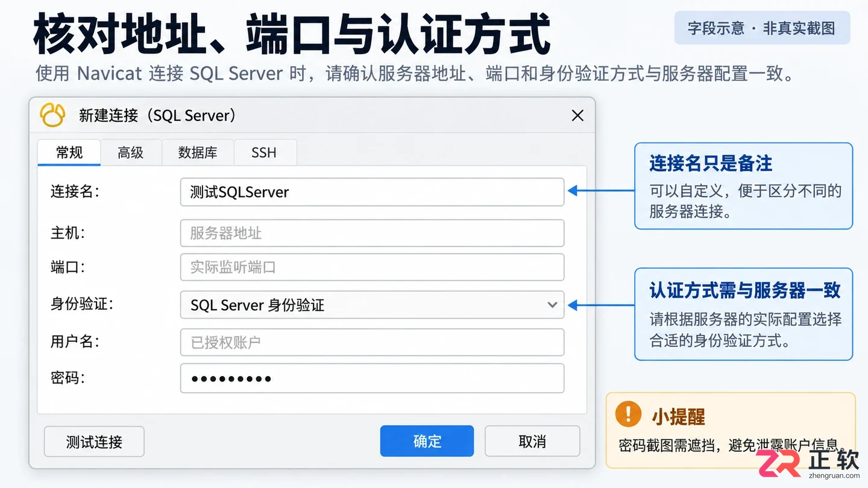Click the headline 核对地址、端口与认证方式
This screenshot has height=488, width=868.
(x=292, y=35)
